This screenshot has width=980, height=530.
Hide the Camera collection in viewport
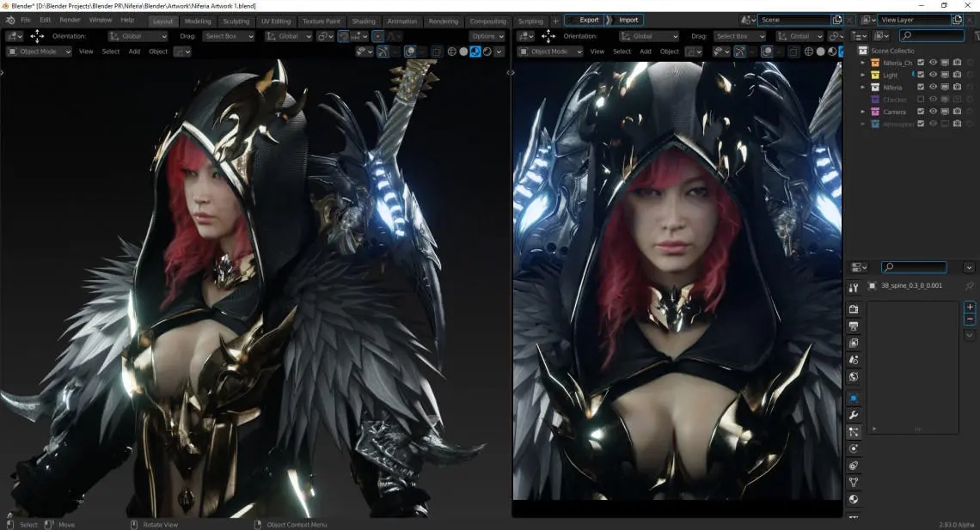pyautogui.click(x=933, y=111)
